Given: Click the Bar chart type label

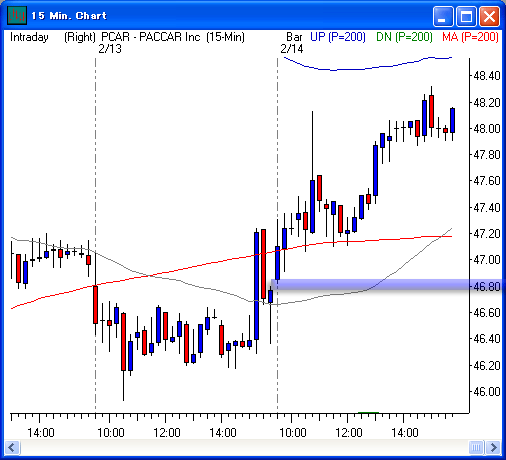Looking at the screenshot, I should coord(294,37).
